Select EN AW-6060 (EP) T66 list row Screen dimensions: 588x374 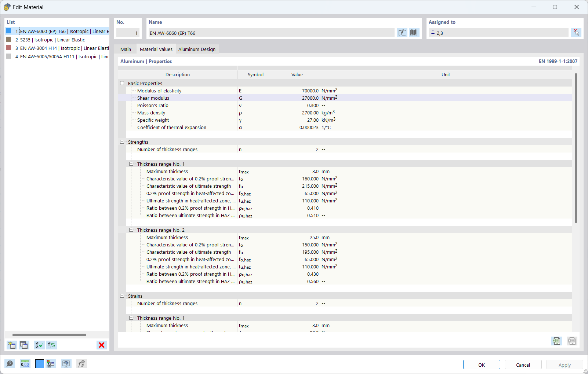(57, 31)
